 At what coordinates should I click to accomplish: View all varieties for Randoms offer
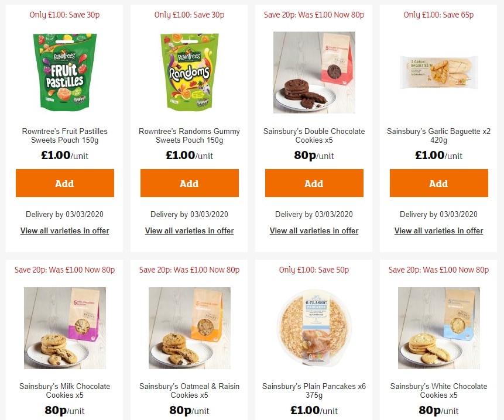189,230
